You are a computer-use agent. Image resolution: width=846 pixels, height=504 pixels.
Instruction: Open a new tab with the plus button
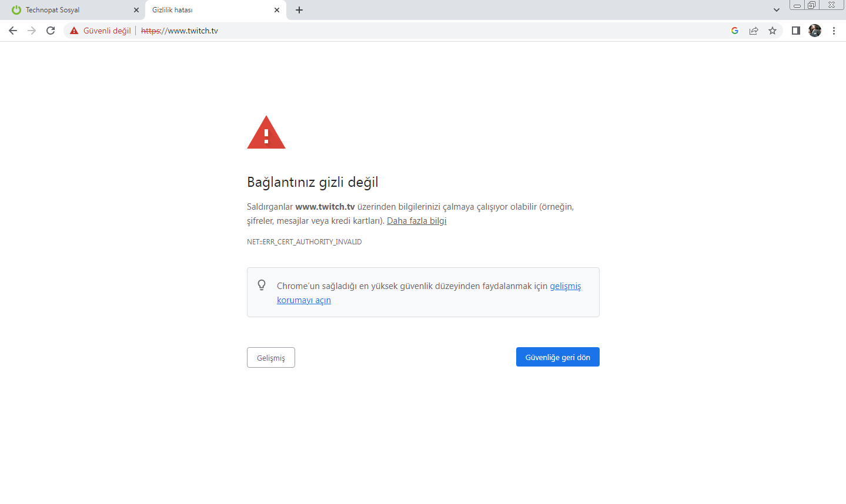tap(299, 10)
